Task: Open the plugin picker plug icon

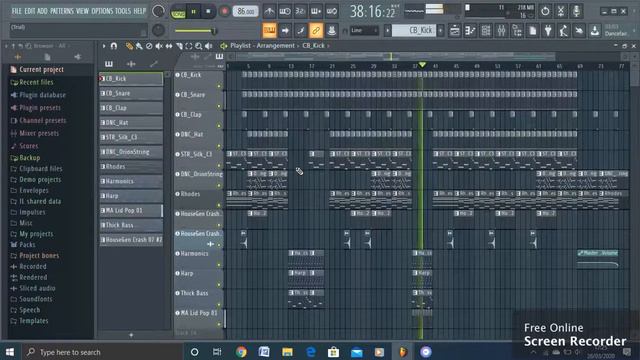Action: pos(548,30)
